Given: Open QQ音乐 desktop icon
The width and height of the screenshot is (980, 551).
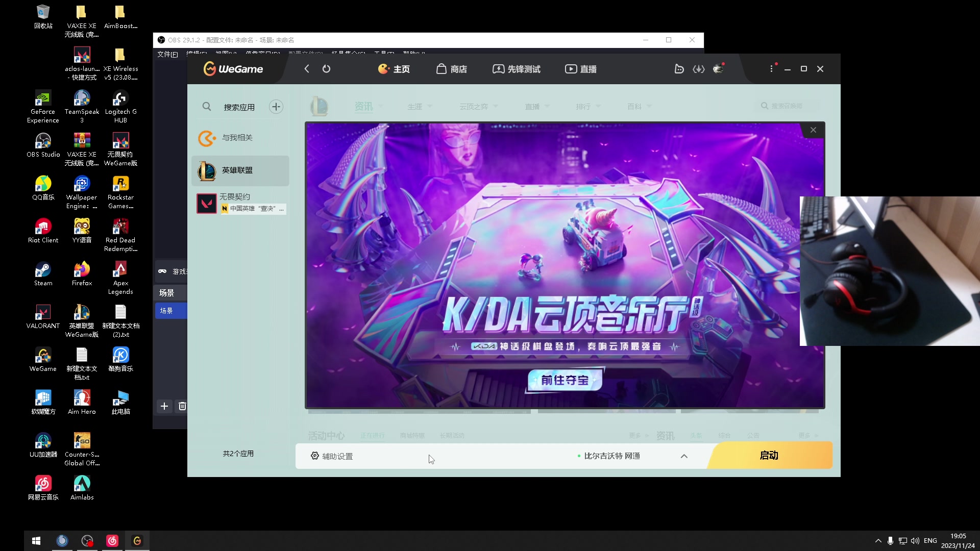Looking at the screenshot, I should point(43,188).
